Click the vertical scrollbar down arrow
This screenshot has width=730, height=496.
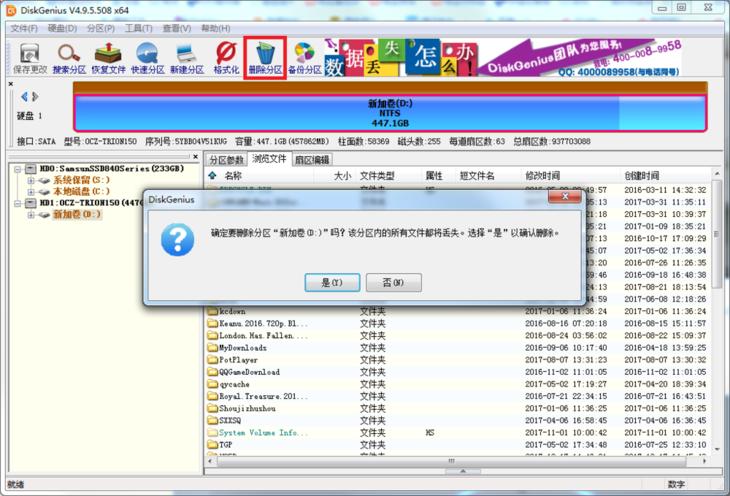(x=717, y=449)
